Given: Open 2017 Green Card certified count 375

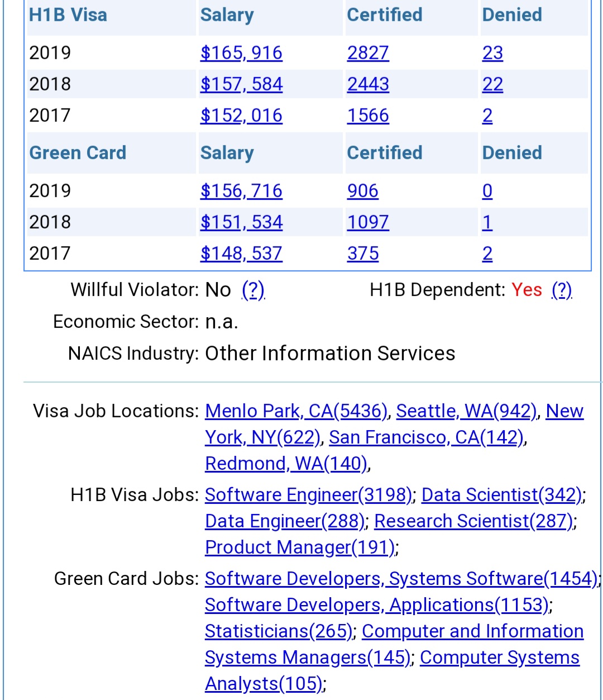Looking at the screenshot, I should (x=363, y=254).
